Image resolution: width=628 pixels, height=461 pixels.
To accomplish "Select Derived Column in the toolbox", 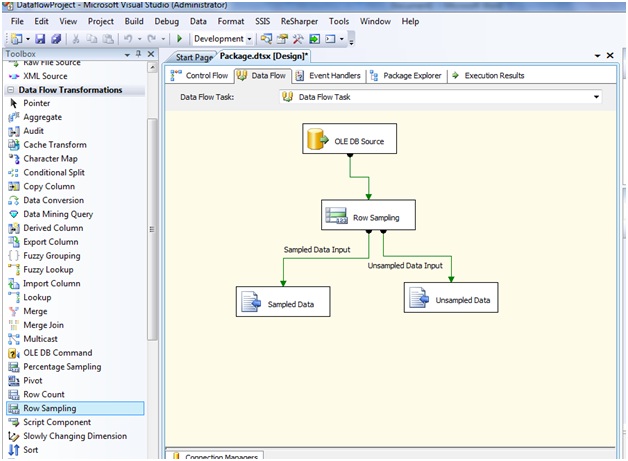I will [x=54, y=228].
